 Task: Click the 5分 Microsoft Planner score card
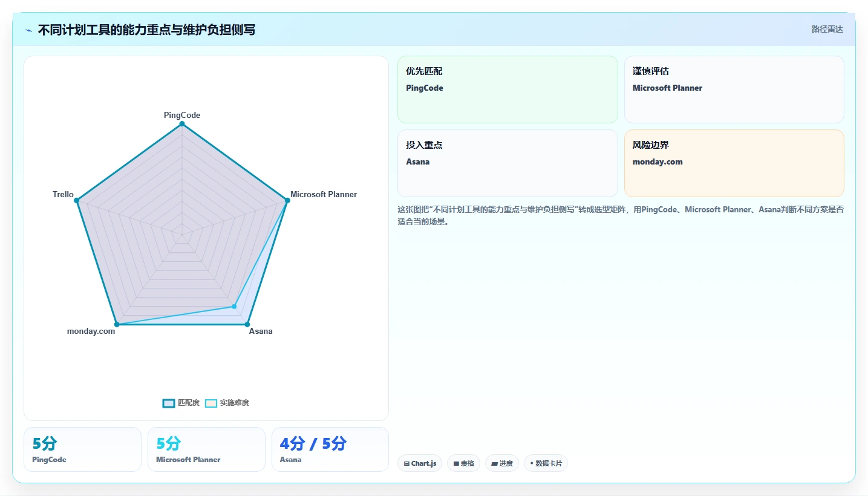click(x=206, y=449)
